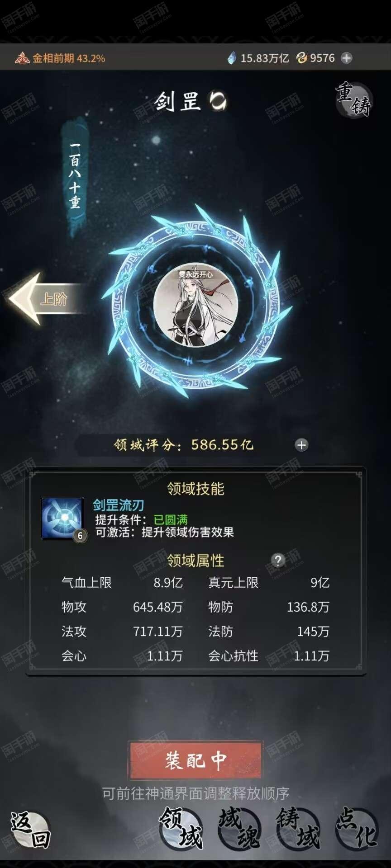Screen dimensions: 391x868
Task: Open the 一百八十重 level banner
Action: tap(75, 176)
